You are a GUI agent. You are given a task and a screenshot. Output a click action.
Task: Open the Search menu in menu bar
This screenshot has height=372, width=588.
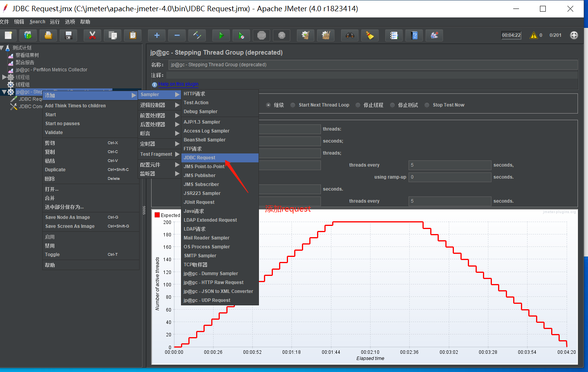click(37, 22)
